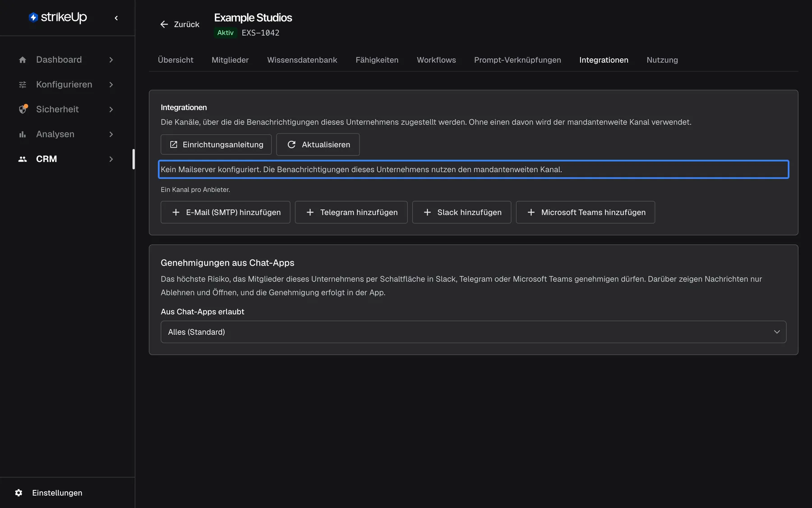Expand the Analysen submenu chevron
This screenshot has width=812, height=508.
(x=111, y=134)
